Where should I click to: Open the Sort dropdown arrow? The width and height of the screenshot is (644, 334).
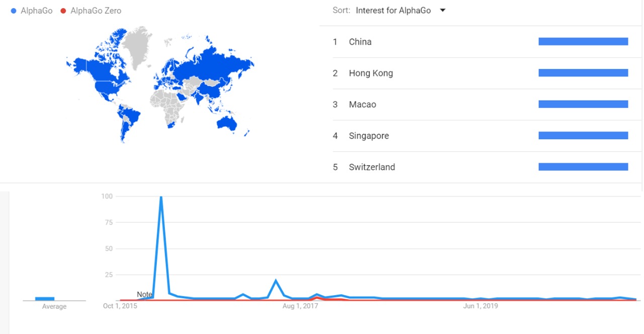[x=443, y=10]
